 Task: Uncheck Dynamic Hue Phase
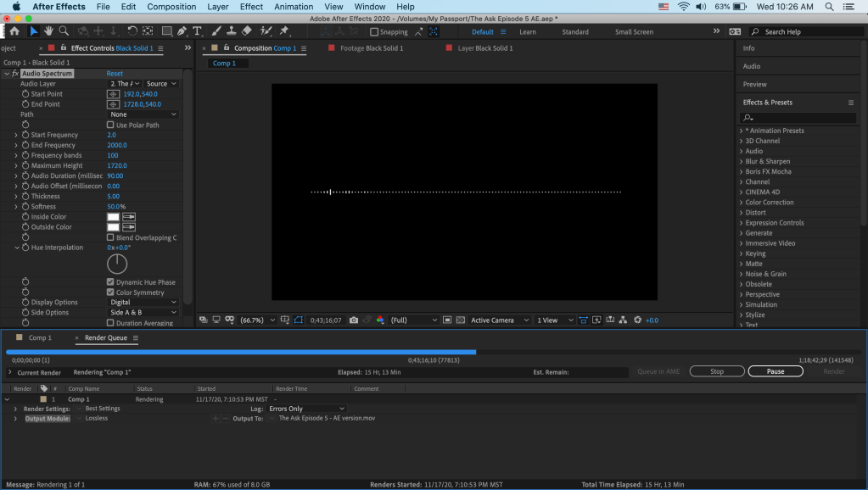110,282
